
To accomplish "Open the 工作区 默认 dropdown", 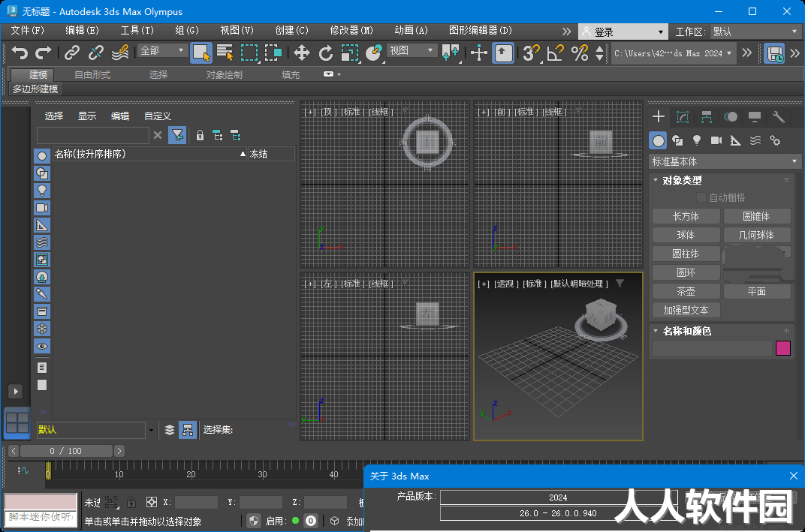I will (x=755, y=32).
